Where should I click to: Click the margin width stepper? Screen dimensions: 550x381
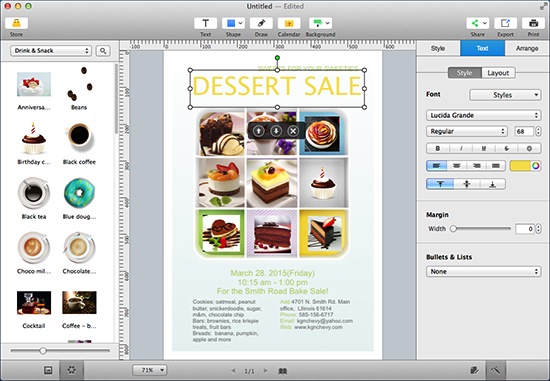coord(538,229)
